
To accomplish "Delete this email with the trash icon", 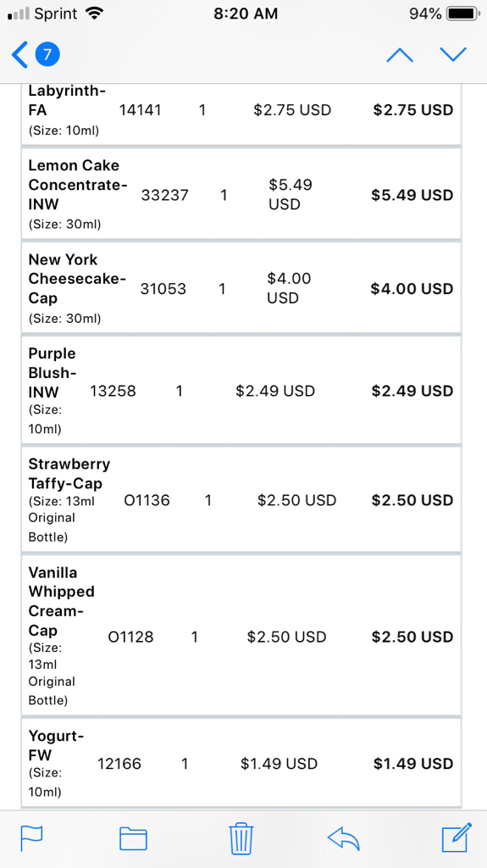I will click(x=241, y=838).
